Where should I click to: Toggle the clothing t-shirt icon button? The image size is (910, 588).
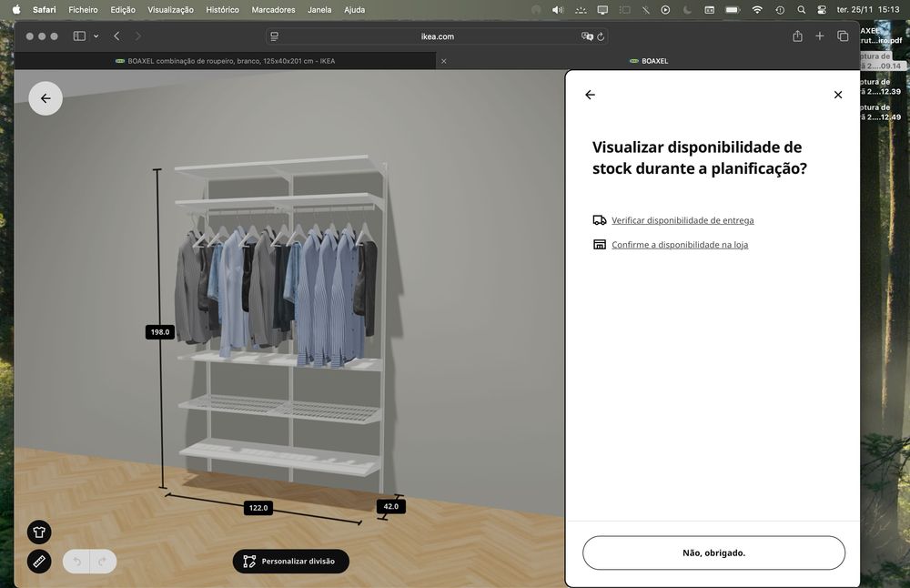39,532
